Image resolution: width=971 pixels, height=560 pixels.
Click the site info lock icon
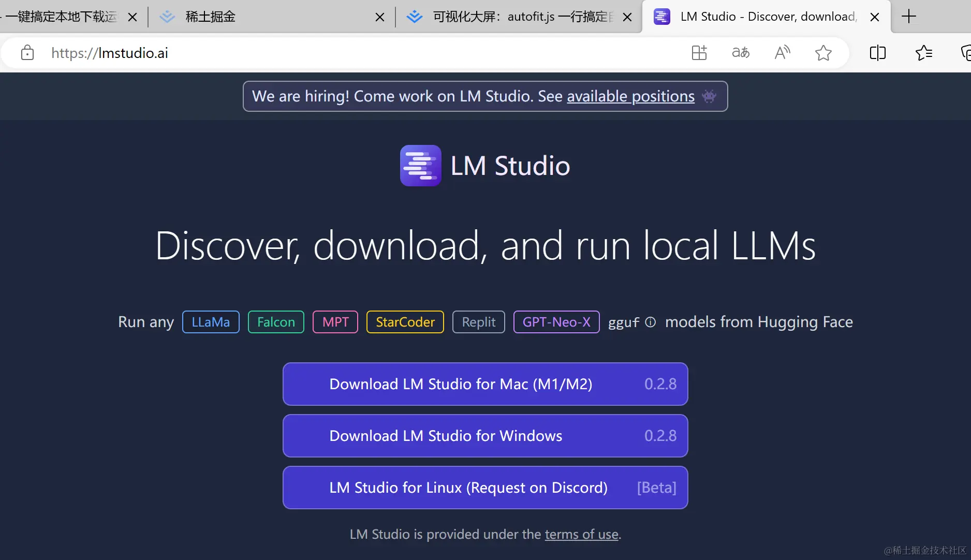click(x=27, y=53)
